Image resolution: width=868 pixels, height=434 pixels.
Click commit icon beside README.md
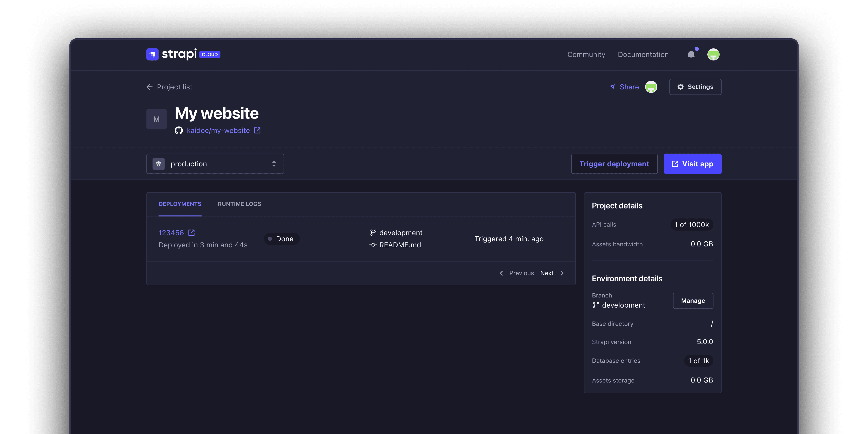373,245
